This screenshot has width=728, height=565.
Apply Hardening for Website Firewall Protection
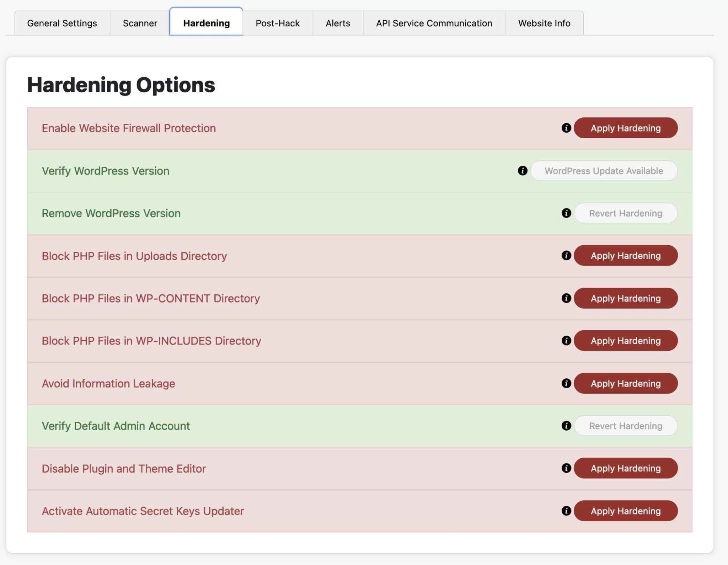point(625,128)
